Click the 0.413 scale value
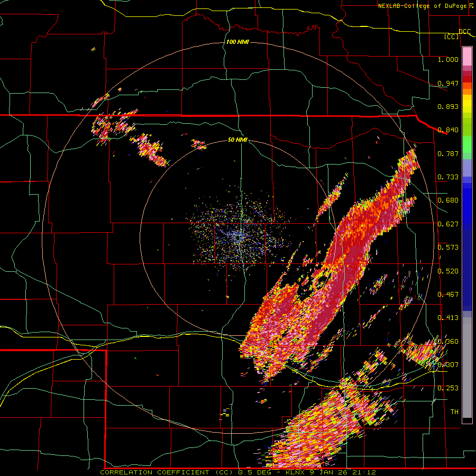 [x=448, y=318]
